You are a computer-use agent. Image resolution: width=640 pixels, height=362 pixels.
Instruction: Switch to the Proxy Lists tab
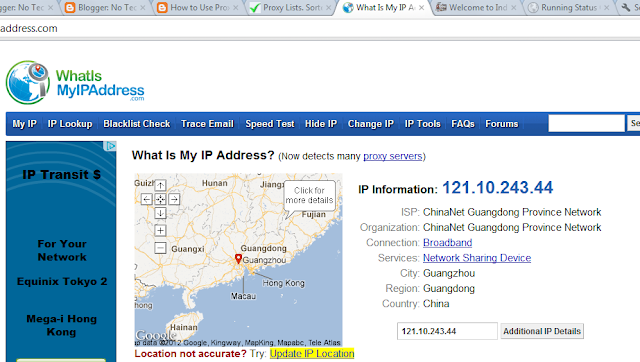point(291,8)
